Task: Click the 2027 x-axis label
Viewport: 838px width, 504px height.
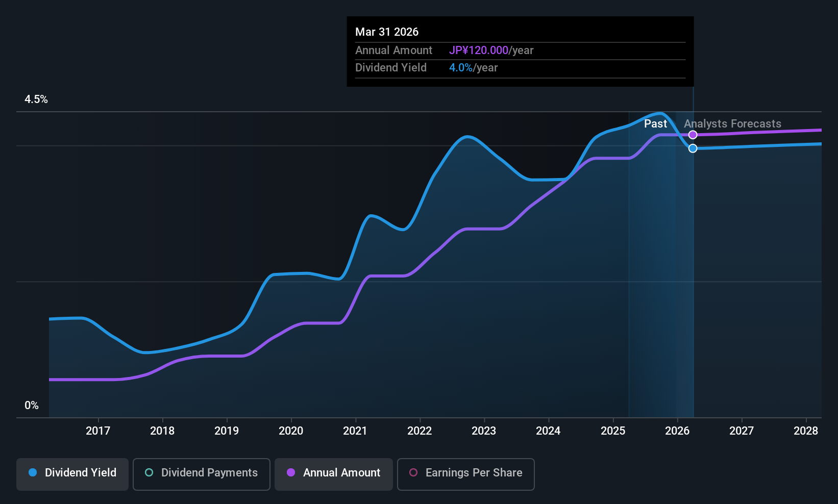Action: point(742,431)
